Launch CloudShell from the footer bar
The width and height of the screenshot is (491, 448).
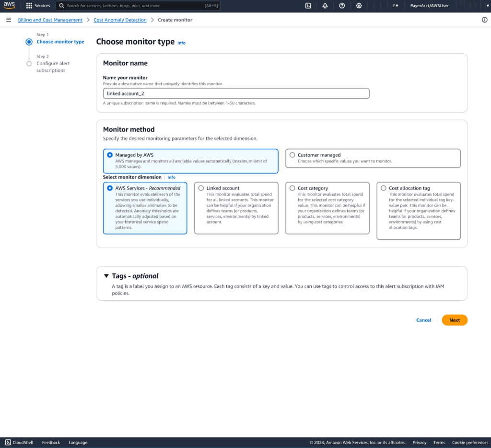(x=19, y=442)
